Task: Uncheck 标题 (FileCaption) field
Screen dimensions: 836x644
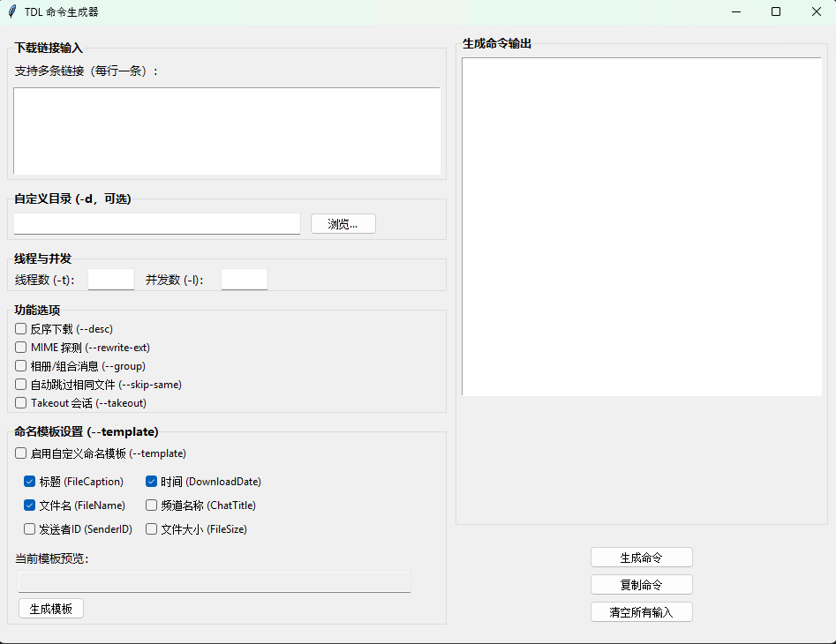Action: [30, 482]
